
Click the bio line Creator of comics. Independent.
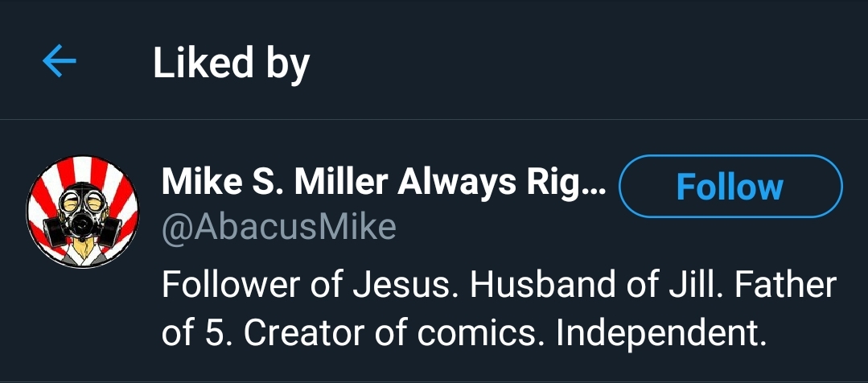[505, 332]
